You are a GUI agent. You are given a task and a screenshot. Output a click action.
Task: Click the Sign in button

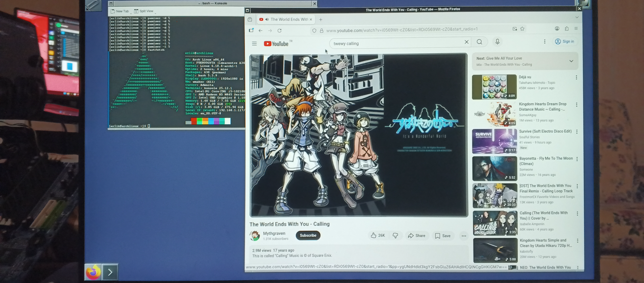[565, 41]
